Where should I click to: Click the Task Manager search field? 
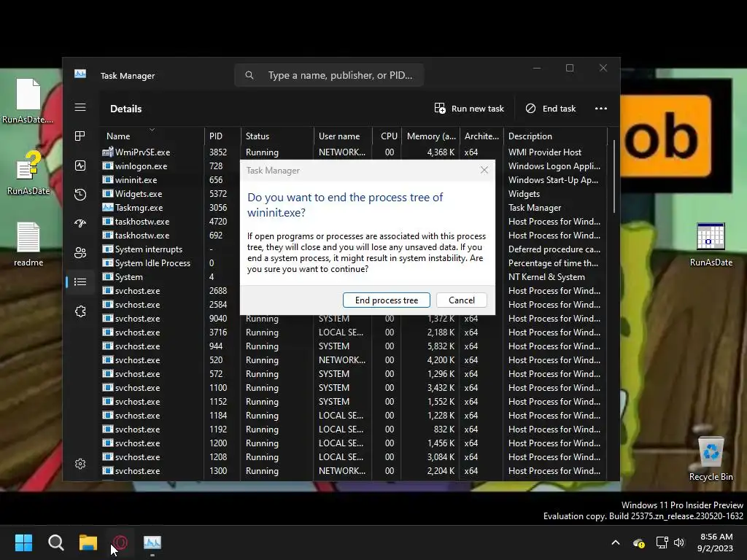click(329, 75)
